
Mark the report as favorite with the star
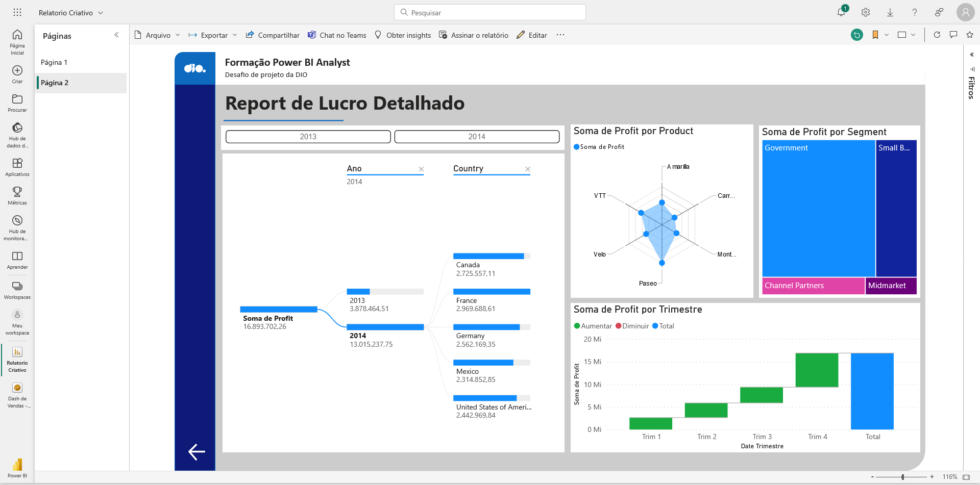[969, 35]
